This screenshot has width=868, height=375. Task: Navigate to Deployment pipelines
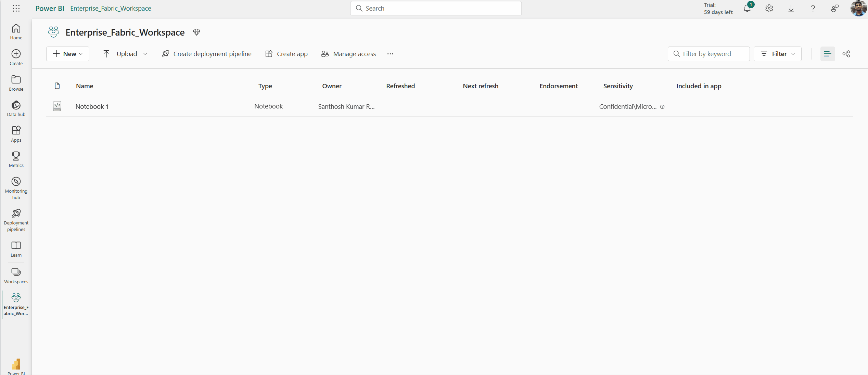point(16,220)
